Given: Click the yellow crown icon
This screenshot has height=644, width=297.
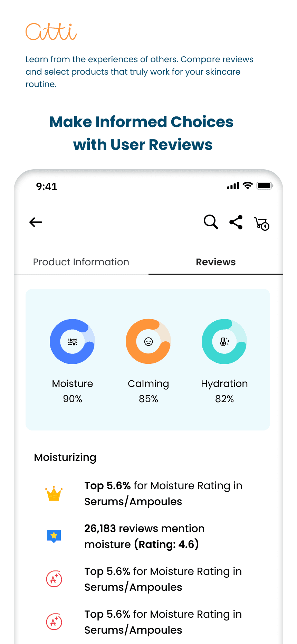Looking at the screenshot, I should 54,494.
